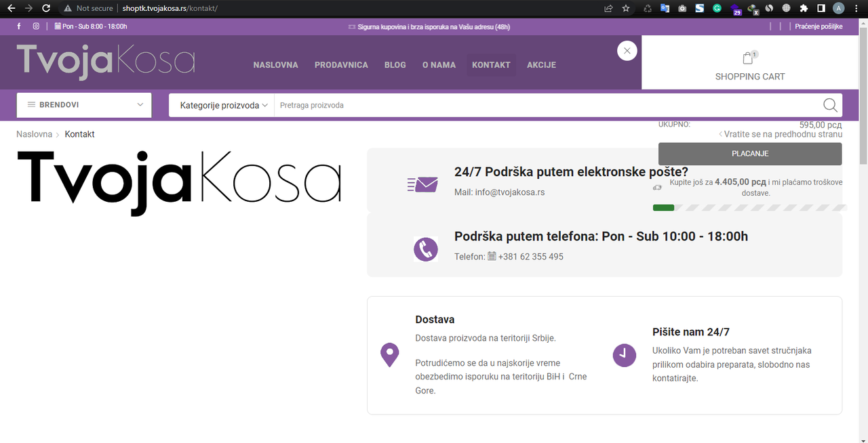Open Kategorije proizvoda dropdown
This screenshot has height=443, width=868.
click(x=223, y=106)
